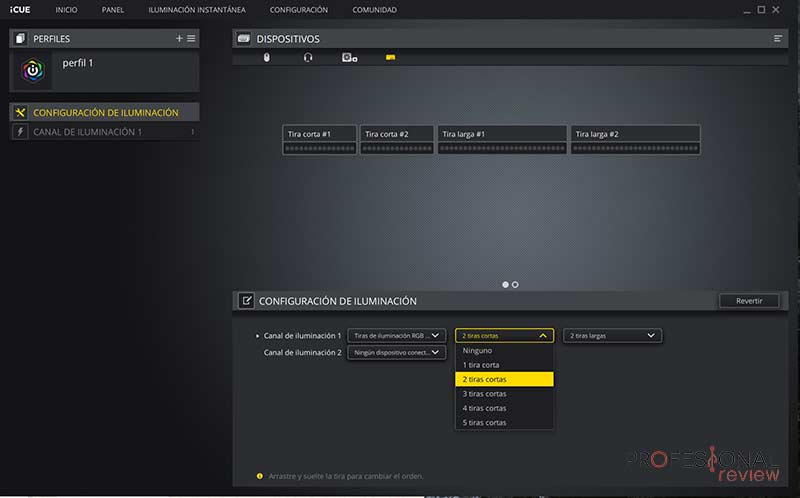This screenshot has height=498, width=800.
Task: Select the headset device icon
Action: pyautogui.click(x=308, y=57)
